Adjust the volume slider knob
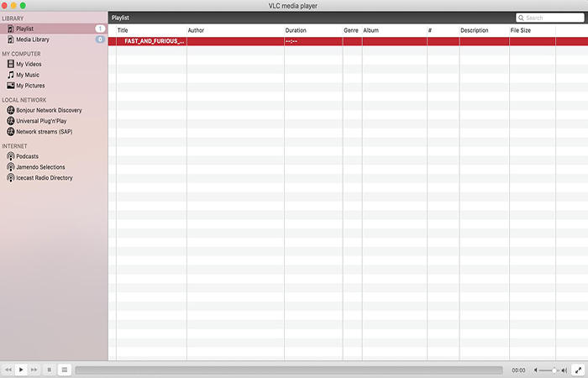This screenshot has height=378, width=588. (x=554, y=370)
